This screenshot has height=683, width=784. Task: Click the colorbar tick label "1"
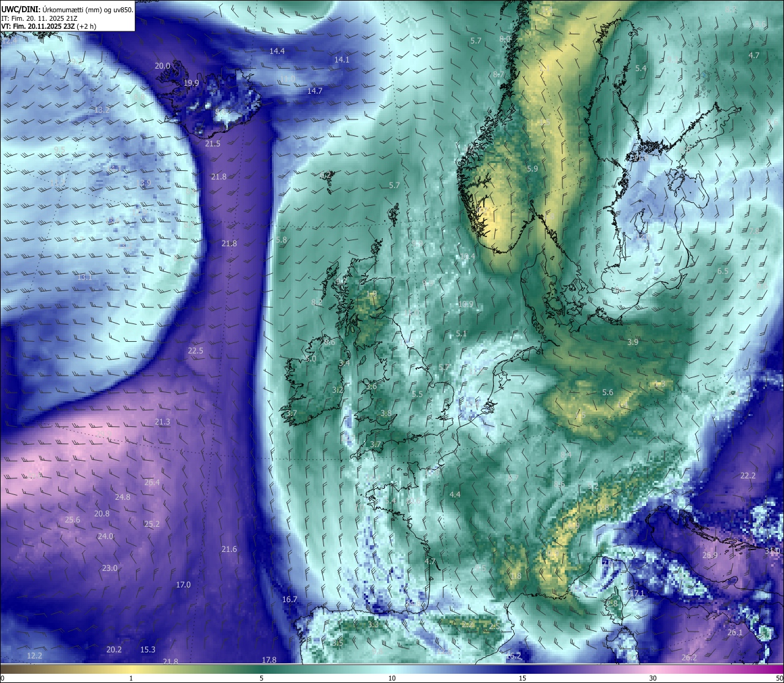(x=131, y=678)
